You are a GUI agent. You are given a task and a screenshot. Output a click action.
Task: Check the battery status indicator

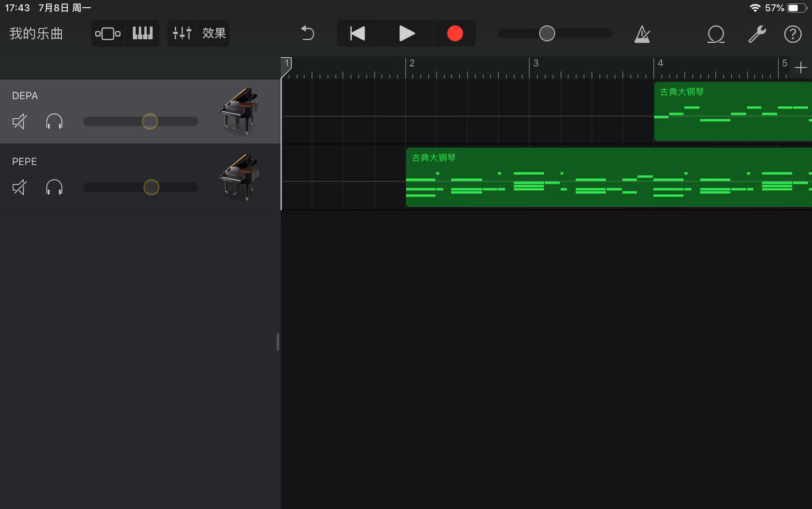pos(797,8)
